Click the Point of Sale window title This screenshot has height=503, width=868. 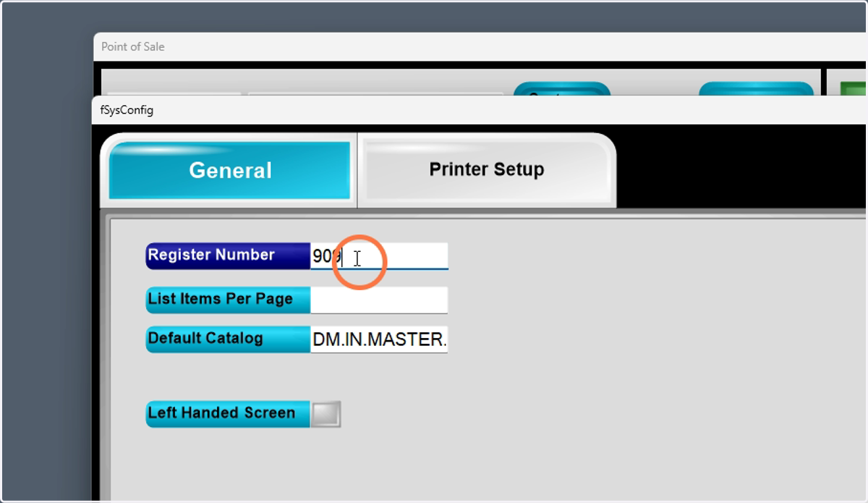(133, 47)
